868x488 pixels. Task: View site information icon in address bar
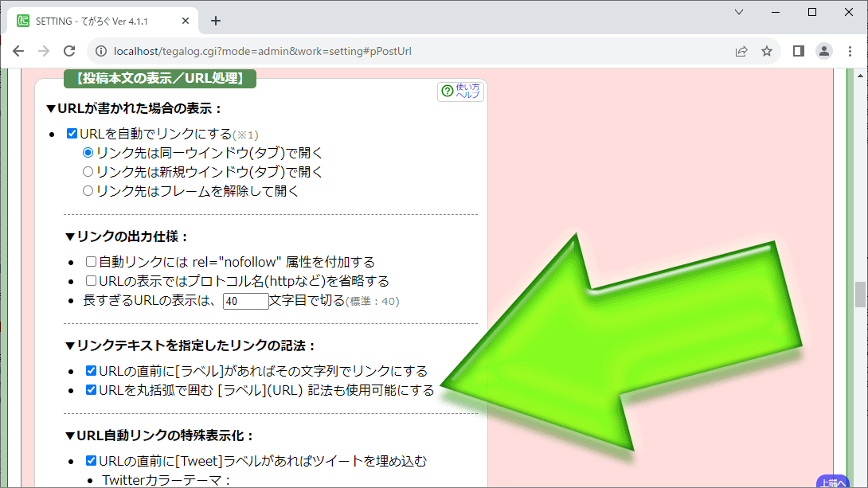(101, 51)
